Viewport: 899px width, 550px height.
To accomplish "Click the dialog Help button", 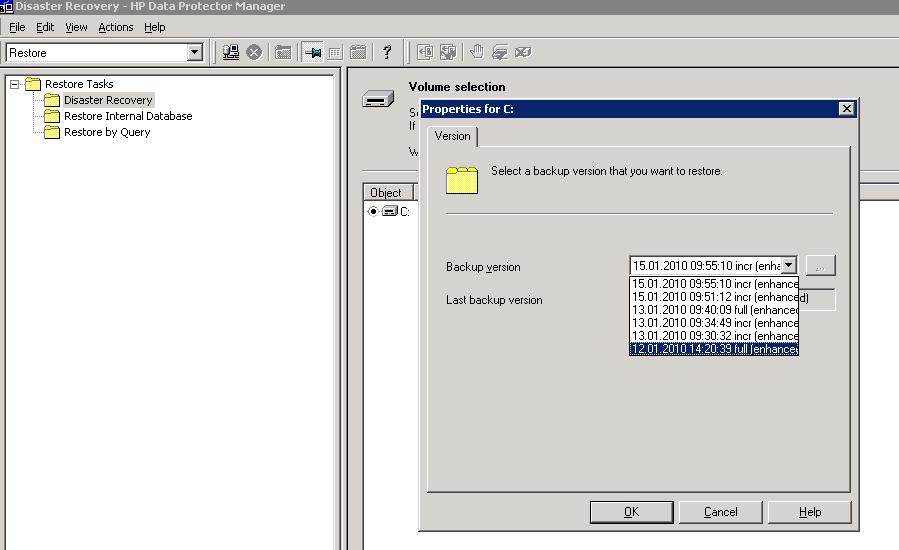I will click(810, 512).
